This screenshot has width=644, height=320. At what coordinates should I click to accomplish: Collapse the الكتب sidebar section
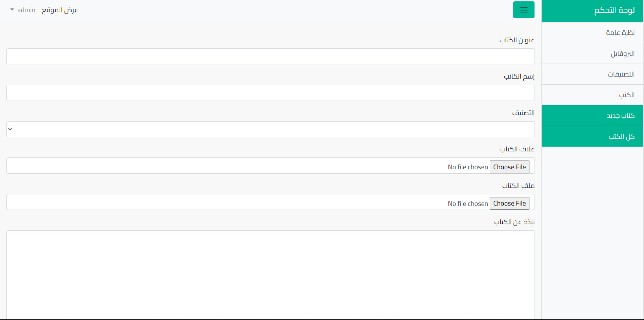(x=626, y=95)
